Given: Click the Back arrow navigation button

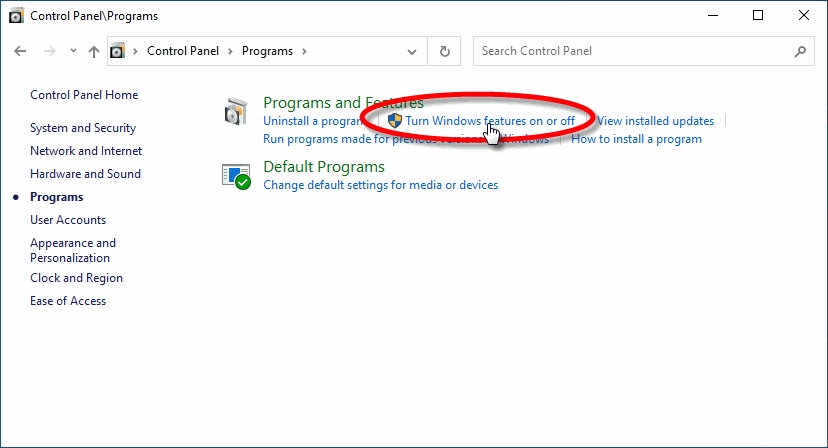Looking at the screenshot, I should tap(20, 51).
